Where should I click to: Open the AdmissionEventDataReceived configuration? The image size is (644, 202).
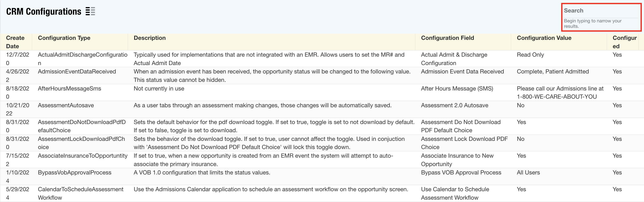pos(77,72)
